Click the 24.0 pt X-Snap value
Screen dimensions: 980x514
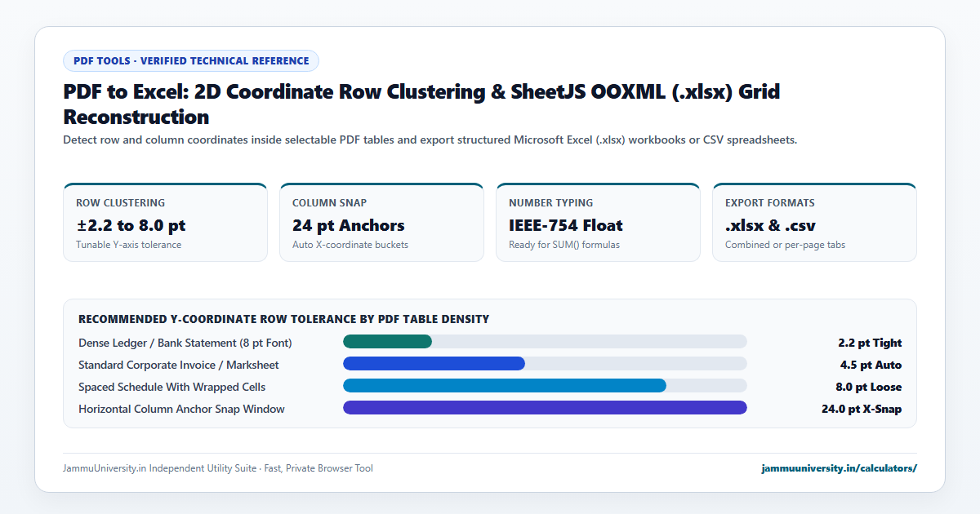[862, 409]
